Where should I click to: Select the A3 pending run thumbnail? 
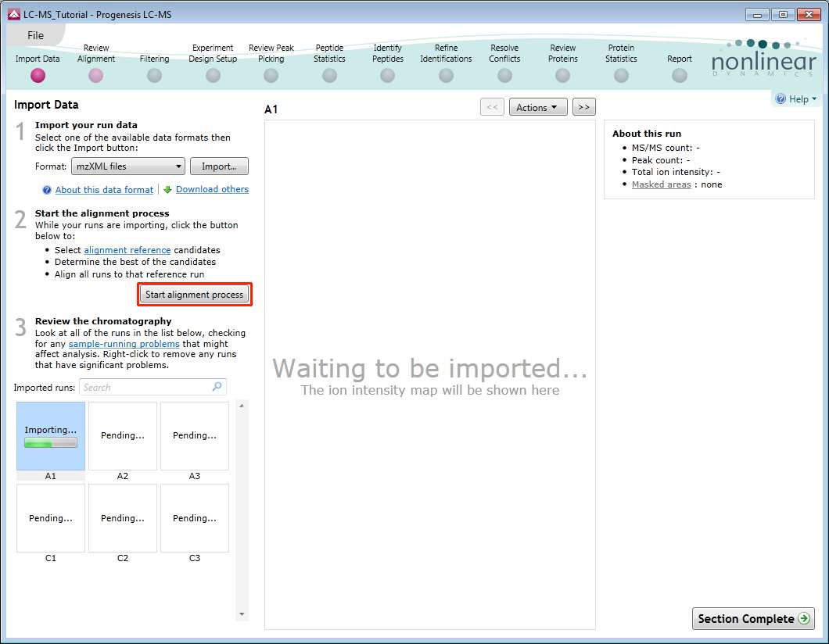(195, 436)
